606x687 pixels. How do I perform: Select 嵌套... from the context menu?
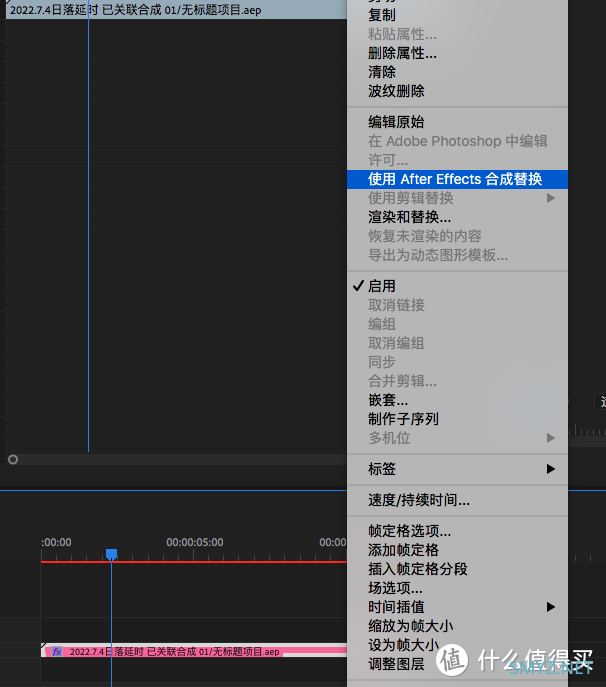(457, 400)
